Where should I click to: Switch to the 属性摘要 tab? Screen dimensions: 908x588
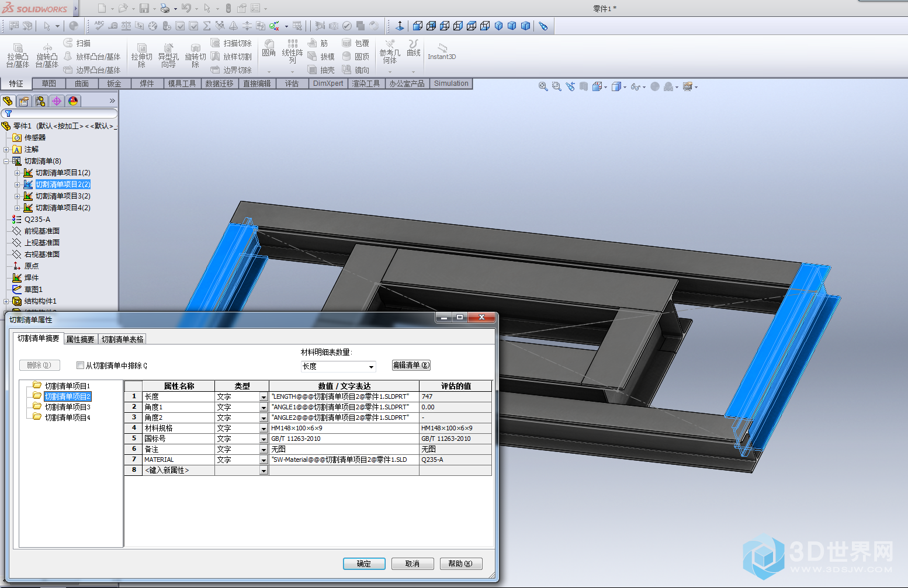[81, 339]
